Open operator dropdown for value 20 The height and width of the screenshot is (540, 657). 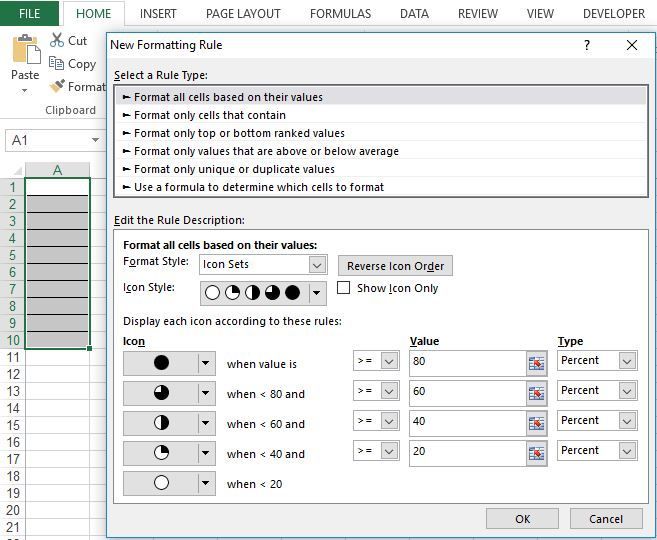389,451
